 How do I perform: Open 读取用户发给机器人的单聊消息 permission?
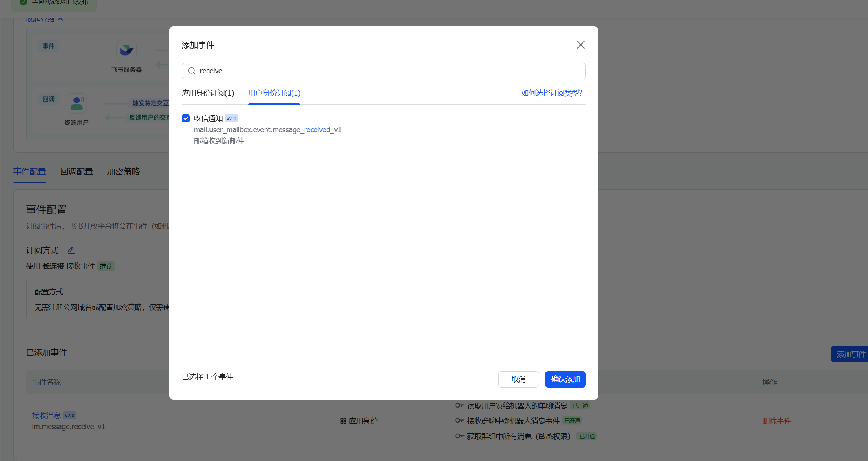click(x=517, y=406)
